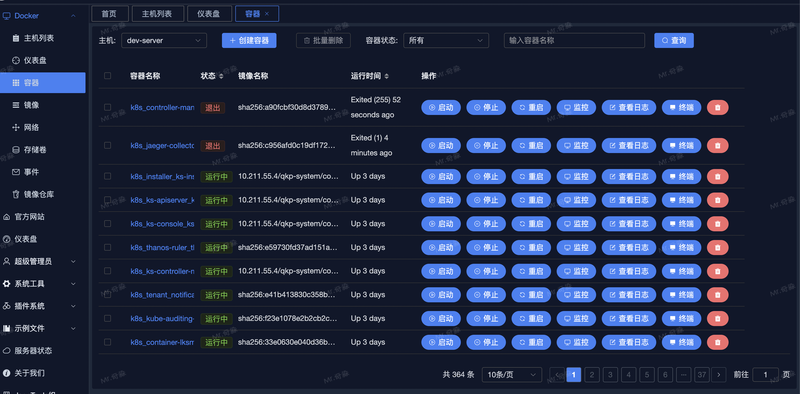800x394 pixels.
Task: Switch to the 主机列表 tab
Action: [158, 14]
